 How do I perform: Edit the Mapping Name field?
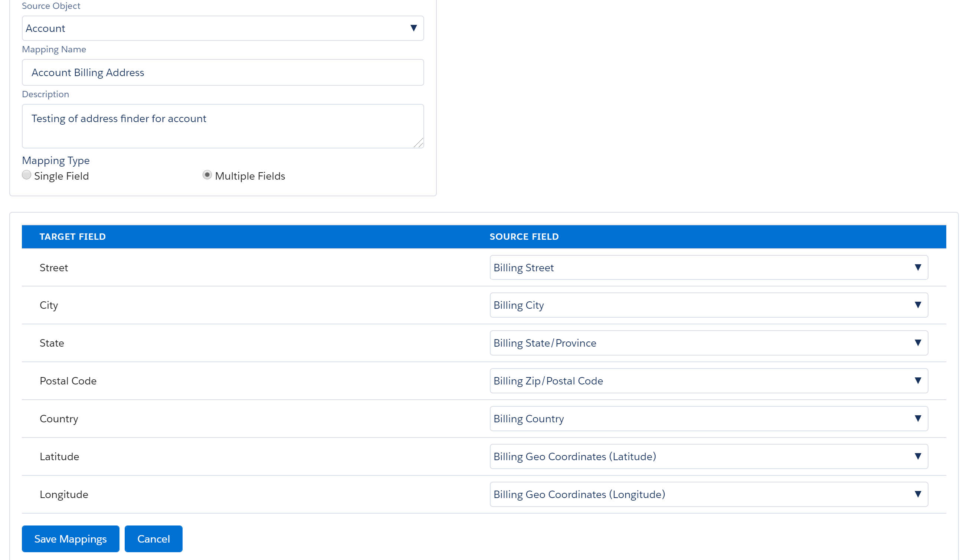(223, 72)
